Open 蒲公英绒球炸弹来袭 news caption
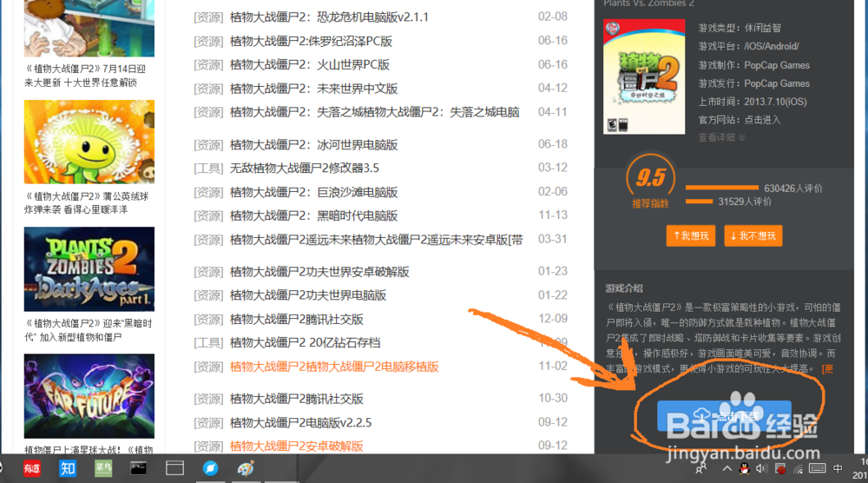Image resolution: width=868 pixels, height=483 pixels. (86, 202)
